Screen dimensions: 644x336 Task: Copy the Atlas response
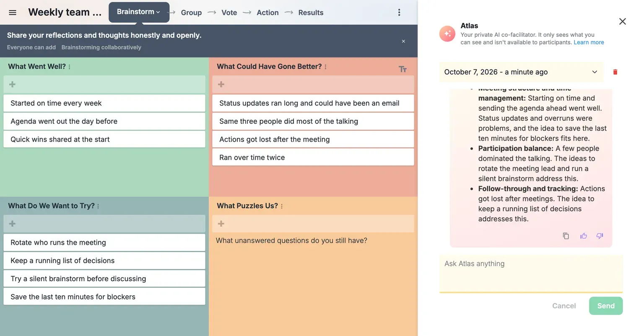tap(566, 236)
